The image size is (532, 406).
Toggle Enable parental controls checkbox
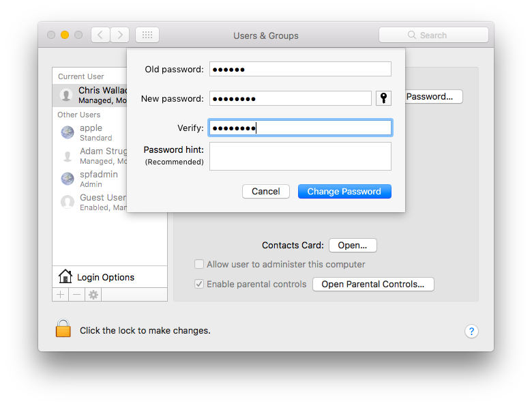point(199,284)
